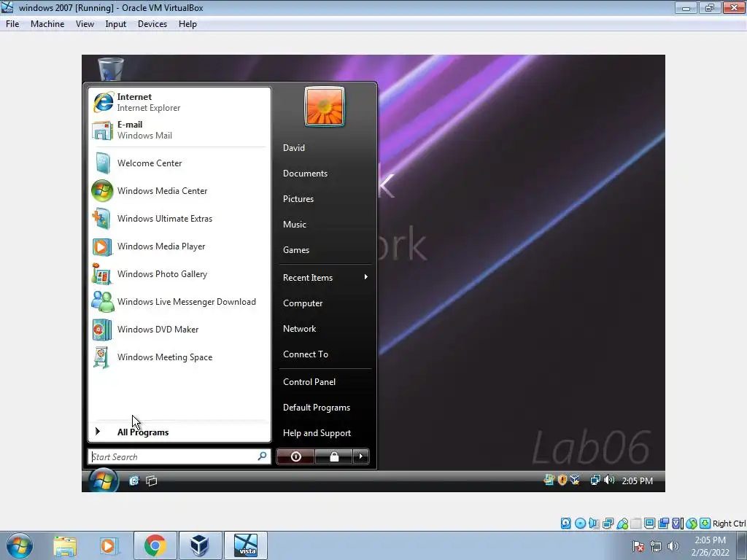
Task: Click the Vista Start orb
Action: click(x=103, y=480)
